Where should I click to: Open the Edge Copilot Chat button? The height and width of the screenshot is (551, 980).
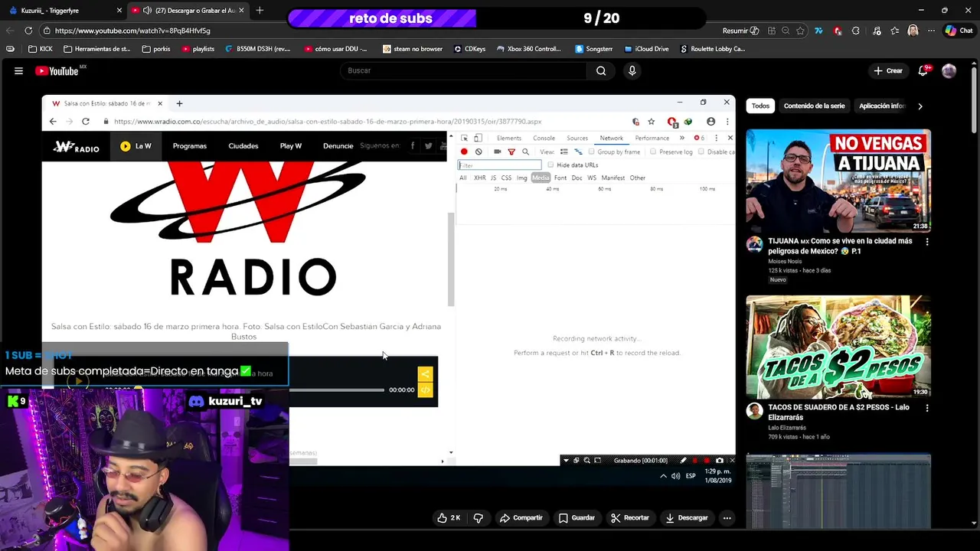pyautogui.click(x=959, y=31)
